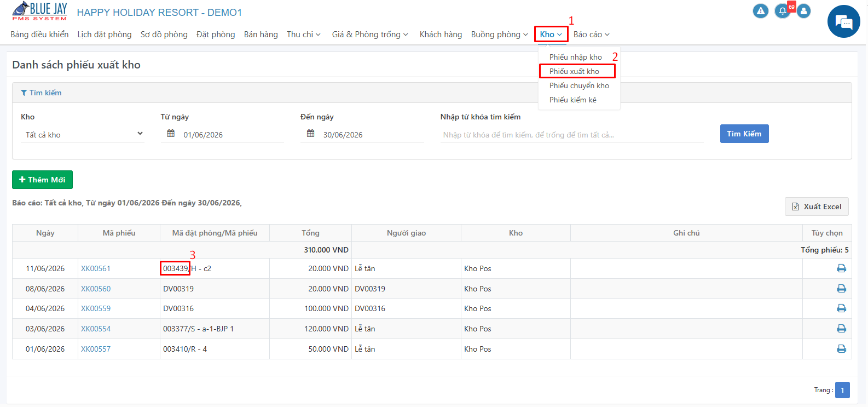Viewport: 868px width, 407px height.
Task: Click the Người giao column header
Action: click(x=406, y=233)
